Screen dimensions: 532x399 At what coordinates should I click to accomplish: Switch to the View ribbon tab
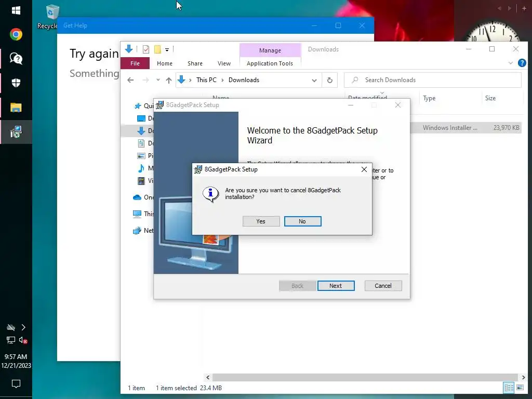(224, 63)
